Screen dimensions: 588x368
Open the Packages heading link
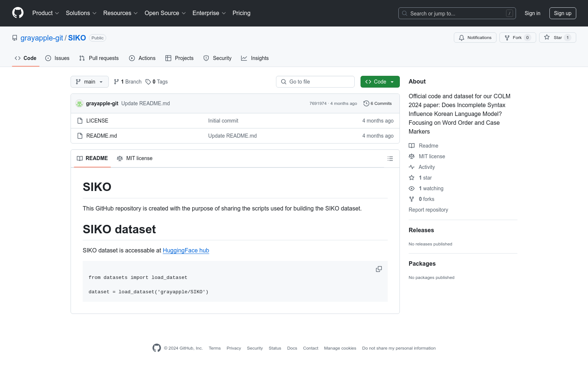[x=422, y=263]
